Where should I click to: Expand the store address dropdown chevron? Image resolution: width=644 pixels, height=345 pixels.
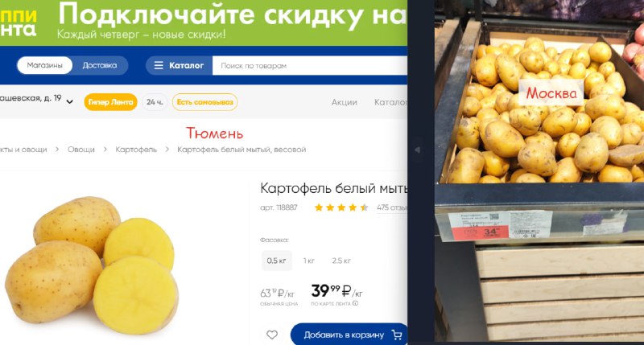[x=70, y=101]
